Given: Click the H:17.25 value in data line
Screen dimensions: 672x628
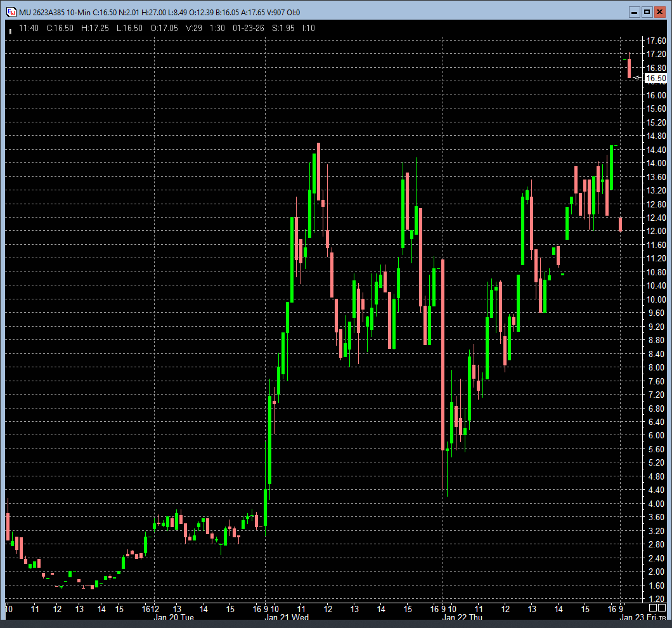Looking at the screenshot, I should click(94, 28).
